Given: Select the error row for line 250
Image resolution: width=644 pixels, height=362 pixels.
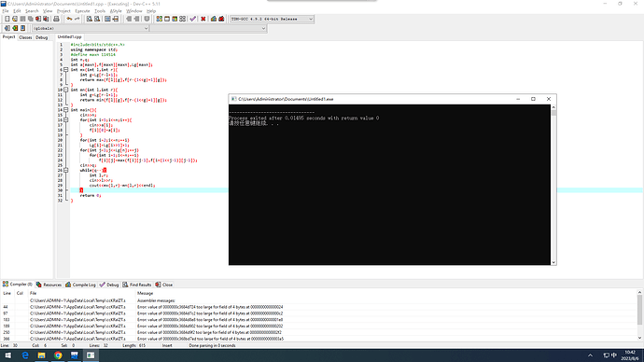Looking at the screenshot, I should pyautogui.click(x=318, y=332).
